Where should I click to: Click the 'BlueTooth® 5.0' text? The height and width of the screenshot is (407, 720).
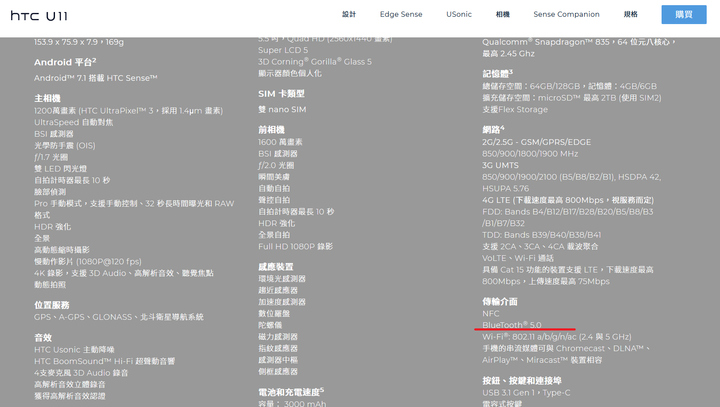[512, 325]
